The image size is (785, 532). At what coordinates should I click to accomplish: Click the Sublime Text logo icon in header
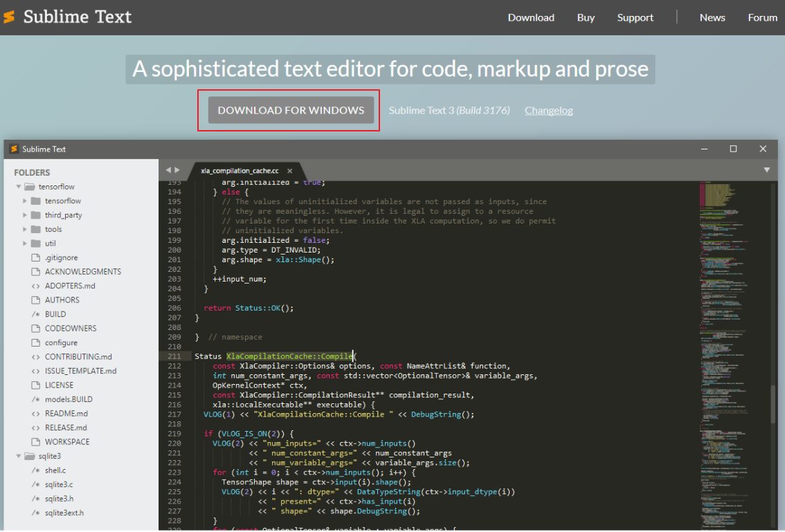(x=9, y=17)
